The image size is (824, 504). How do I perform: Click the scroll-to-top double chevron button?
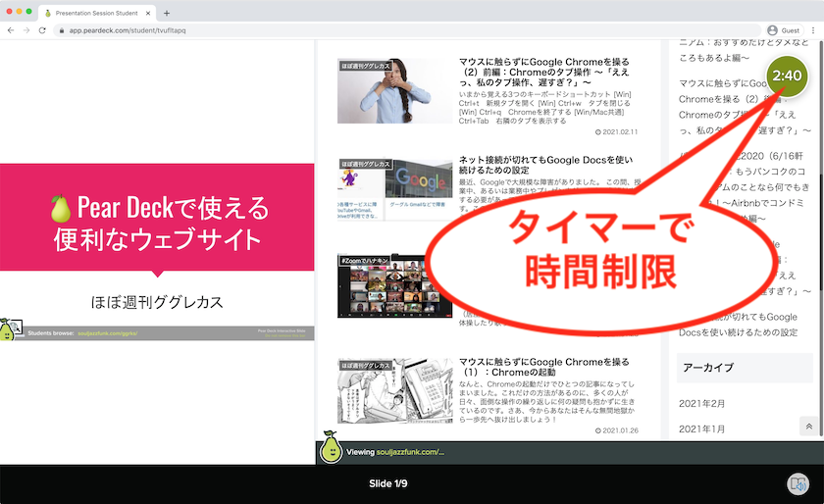pyautogui.click(x=808, y=426)
